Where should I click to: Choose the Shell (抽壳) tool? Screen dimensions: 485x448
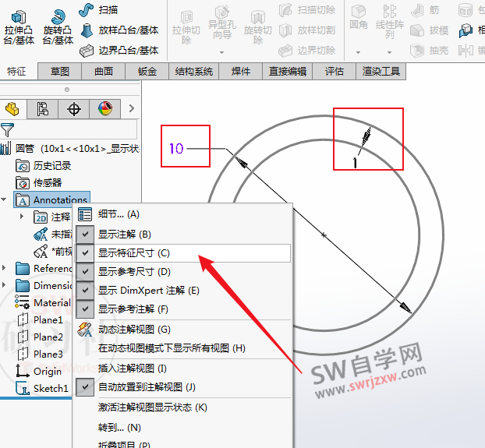(430, 51)
